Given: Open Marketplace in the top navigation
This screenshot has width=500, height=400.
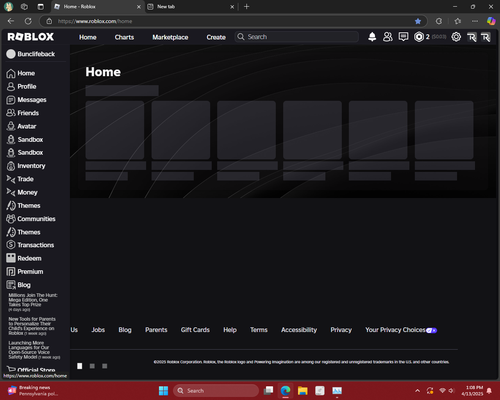Looking at the screenshot, I should coord(170,37).
